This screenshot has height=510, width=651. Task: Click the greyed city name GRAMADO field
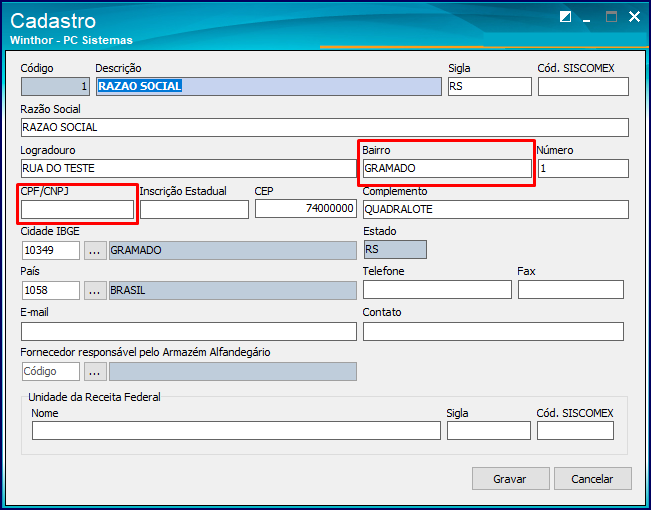tap(232, 250)
